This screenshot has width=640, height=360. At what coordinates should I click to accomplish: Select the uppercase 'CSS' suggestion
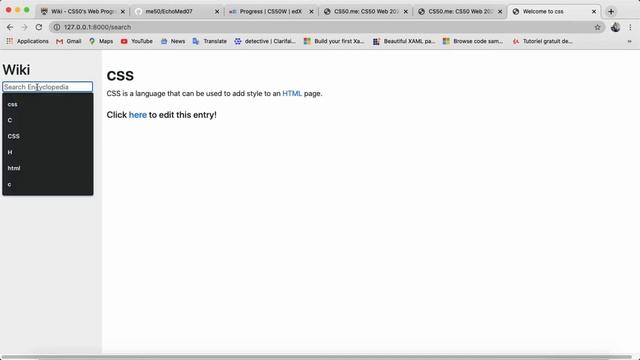point(48,136)
